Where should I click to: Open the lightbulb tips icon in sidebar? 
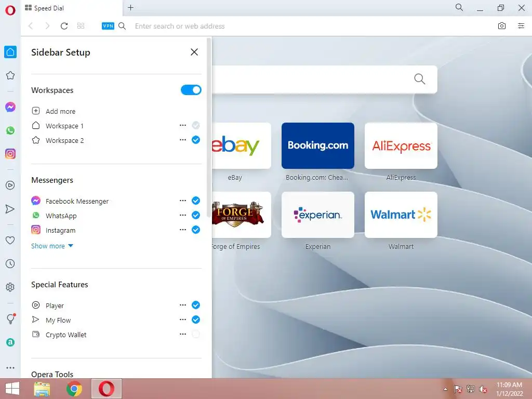[10, 318]
